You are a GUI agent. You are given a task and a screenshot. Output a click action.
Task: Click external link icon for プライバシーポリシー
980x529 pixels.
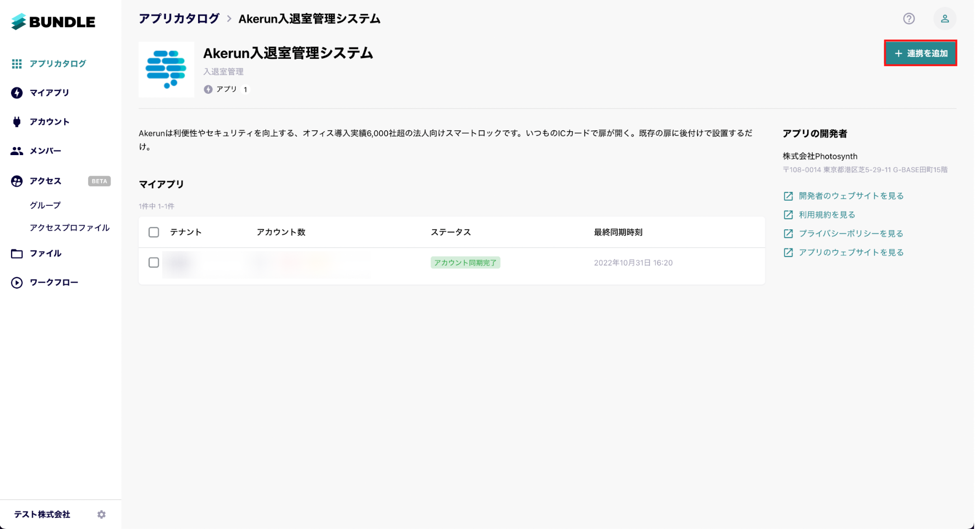(x=788, y=234)
